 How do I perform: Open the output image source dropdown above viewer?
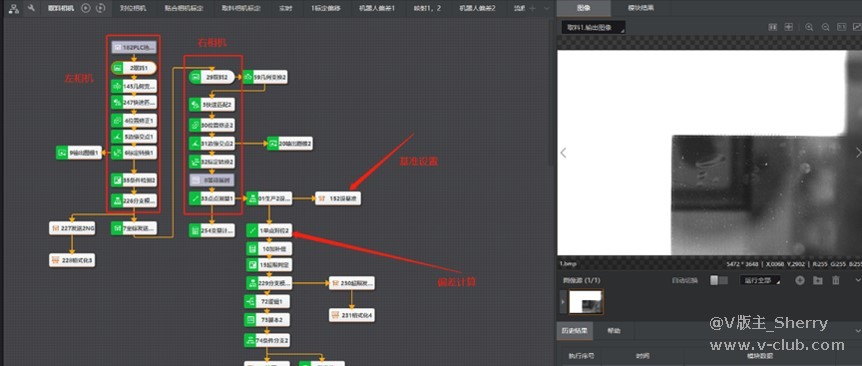(x=594, y=27)
